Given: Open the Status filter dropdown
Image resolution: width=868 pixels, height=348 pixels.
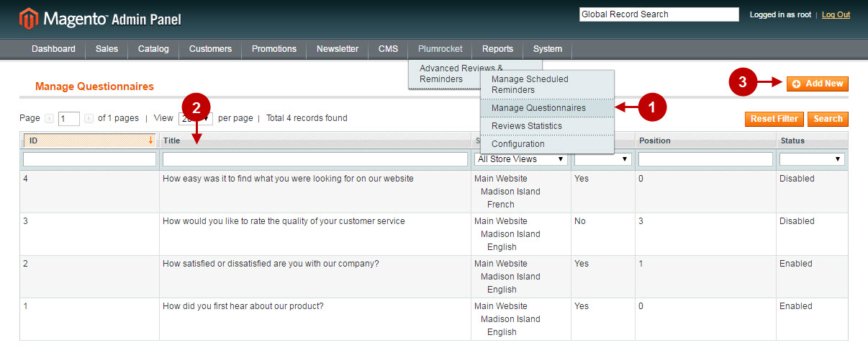Looking at the screenshot, I should 812,159.
